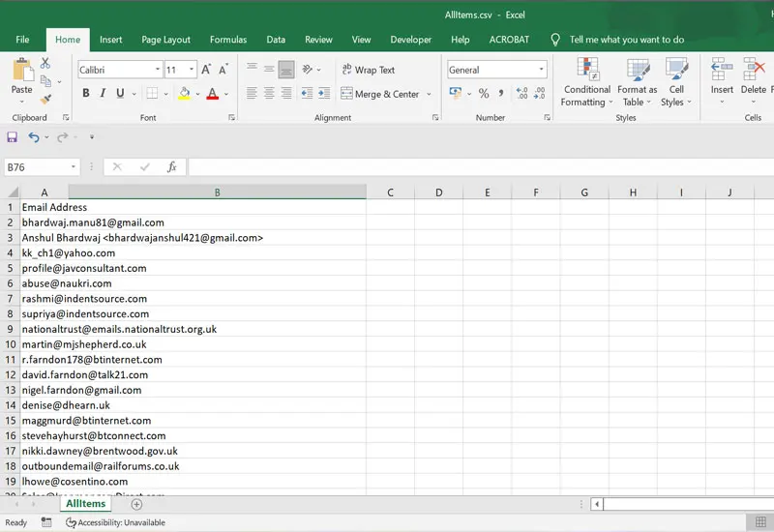This screenshot has height=532, width=774.
Task: Open Font settings dialog launcher
Action: (231, 117)
